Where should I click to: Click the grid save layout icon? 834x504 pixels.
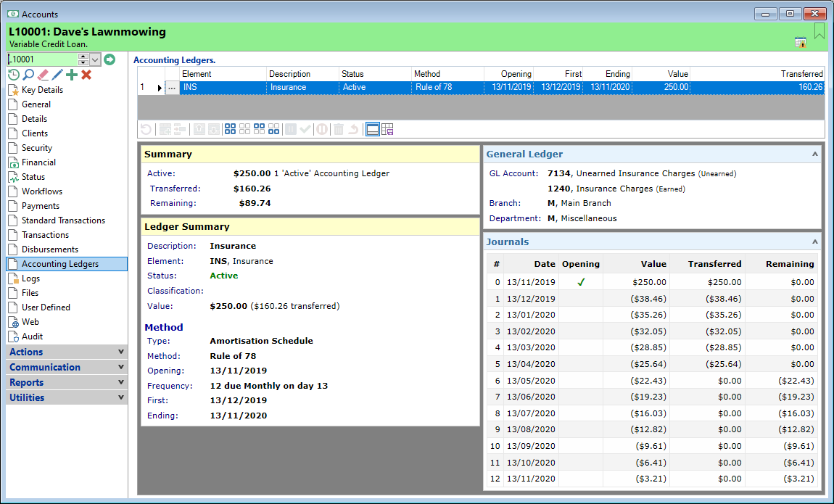pos(387,129)
